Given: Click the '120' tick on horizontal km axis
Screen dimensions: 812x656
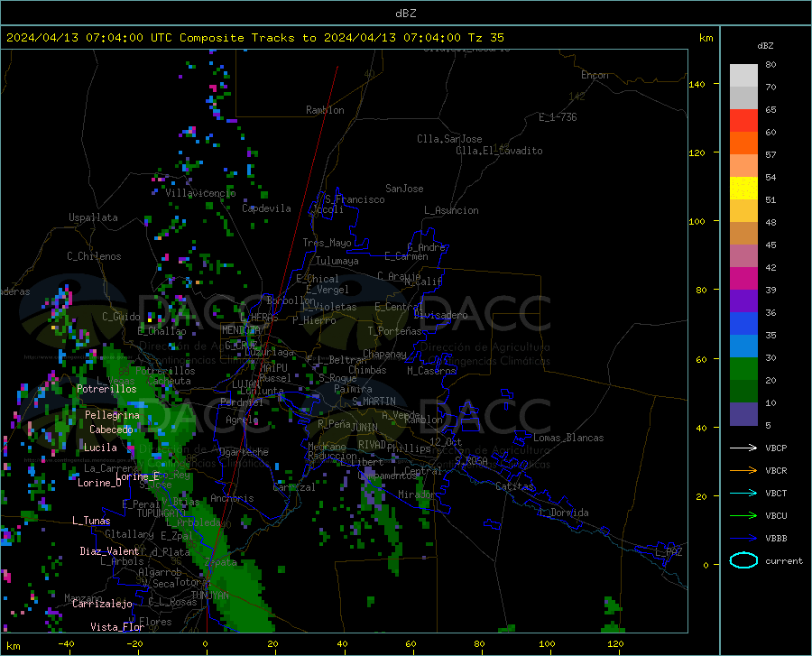Looking at the screenshot, I should (615, 643).
